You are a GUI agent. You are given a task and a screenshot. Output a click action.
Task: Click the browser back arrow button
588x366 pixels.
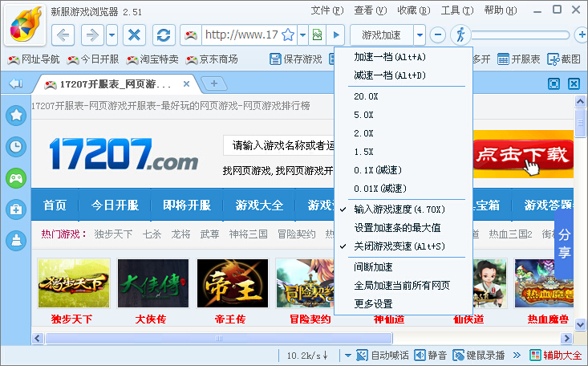64,35
